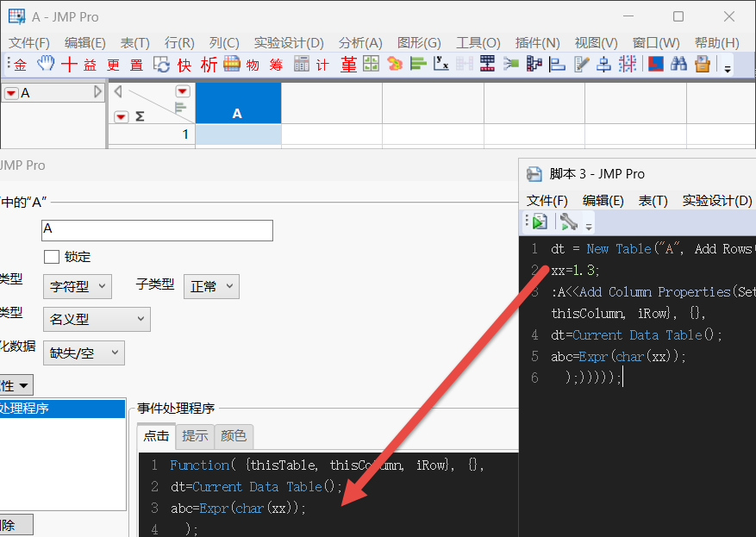Click the red 析 toolbar icon

tap(209, 64)
